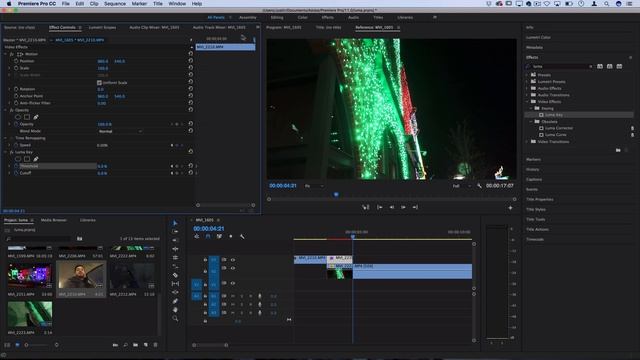Open the Program Monitor button editor plus
The image size is (640, 360).
[510, 208]
